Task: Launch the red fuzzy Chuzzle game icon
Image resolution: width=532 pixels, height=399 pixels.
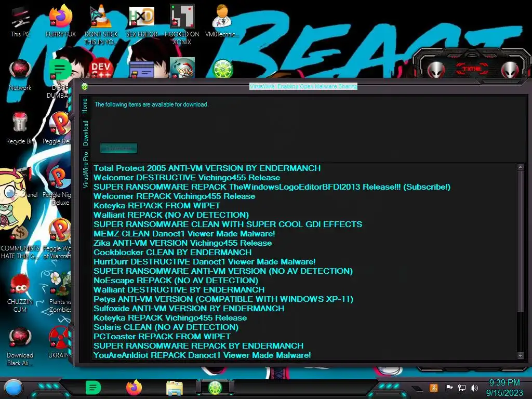Action: pyautogui.click(x=20, y=292)
